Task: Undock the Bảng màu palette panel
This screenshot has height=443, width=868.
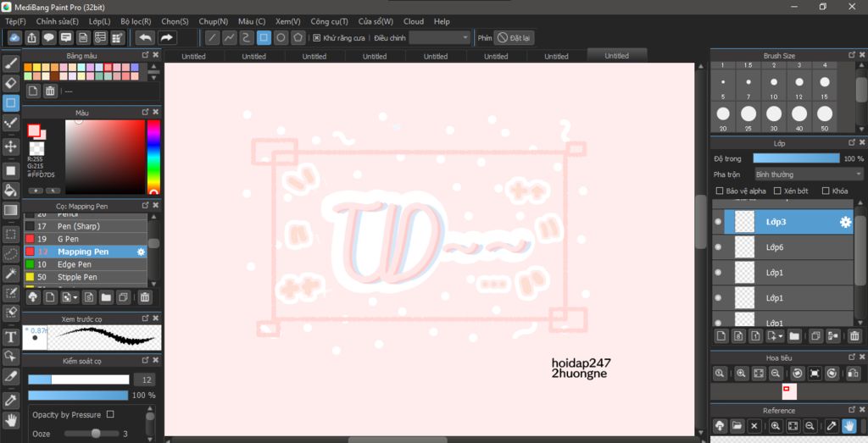Action: pos(146,55)
